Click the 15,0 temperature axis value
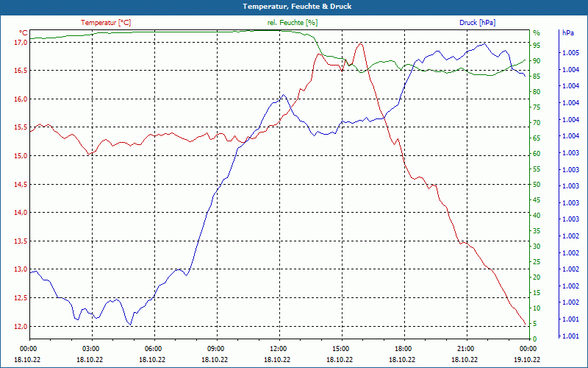The width and height of the screenshot is (588, 368). tap(21, 156)
